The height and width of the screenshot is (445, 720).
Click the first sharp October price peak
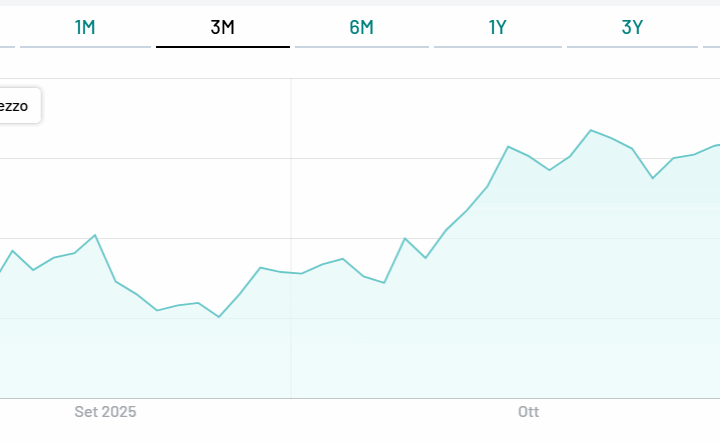(508, 146)
